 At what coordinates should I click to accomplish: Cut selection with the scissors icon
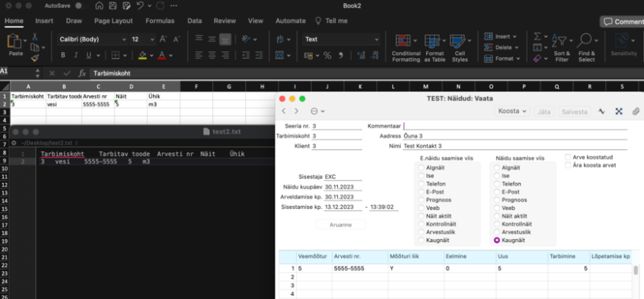tap(35, 36)
